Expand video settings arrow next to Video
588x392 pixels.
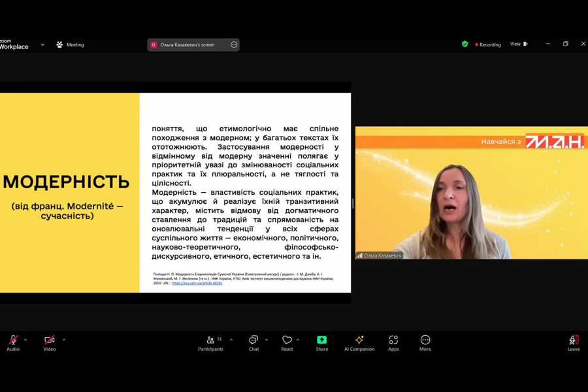pyautogui.click(x=63, y=340)
